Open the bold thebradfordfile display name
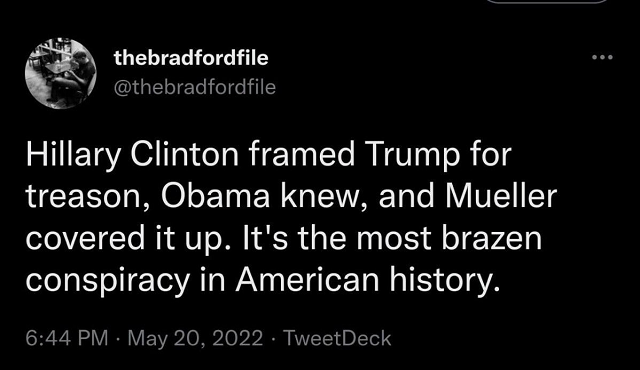 [x=191, y=58]
